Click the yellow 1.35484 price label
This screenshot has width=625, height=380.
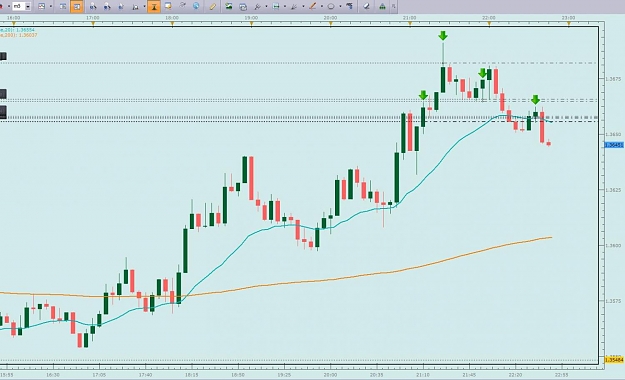click(x=614, y=360)
